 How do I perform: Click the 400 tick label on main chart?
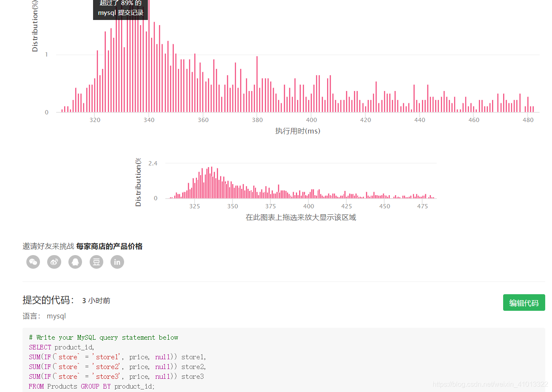click(311, 120)
